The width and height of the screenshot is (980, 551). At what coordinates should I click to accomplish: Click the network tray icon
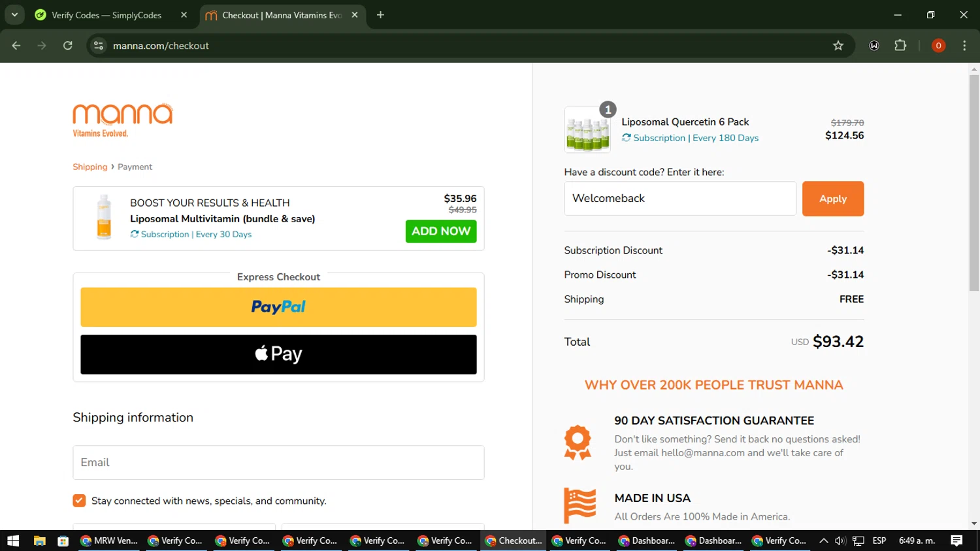pos(858,541)
